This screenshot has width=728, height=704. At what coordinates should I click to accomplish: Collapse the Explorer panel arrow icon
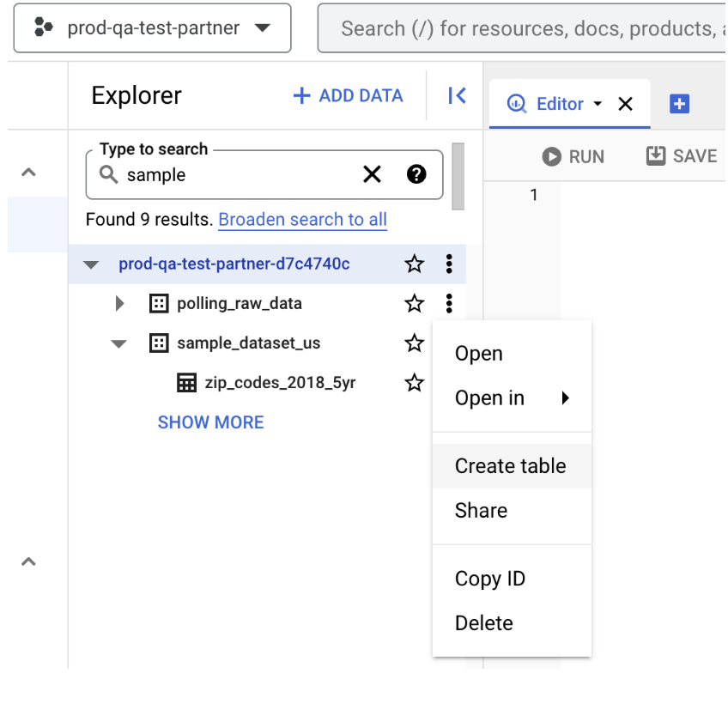457,95
